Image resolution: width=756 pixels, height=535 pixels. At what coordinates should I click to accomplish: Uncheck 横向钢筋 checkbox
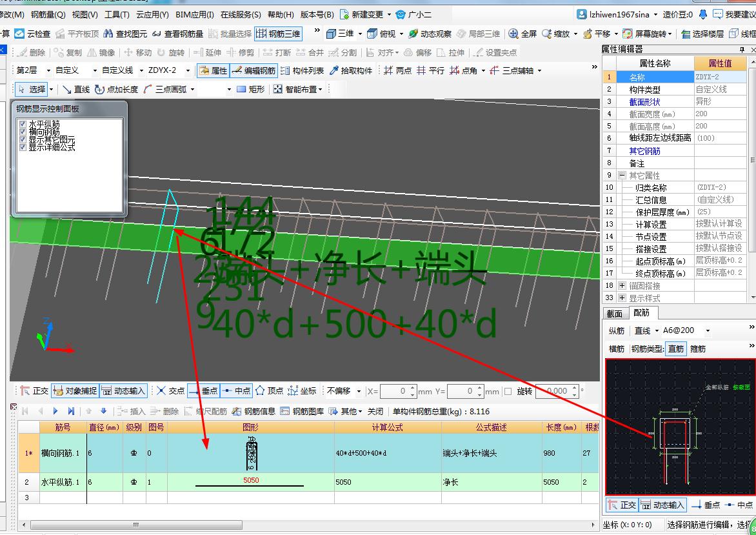tap(22, 132)
